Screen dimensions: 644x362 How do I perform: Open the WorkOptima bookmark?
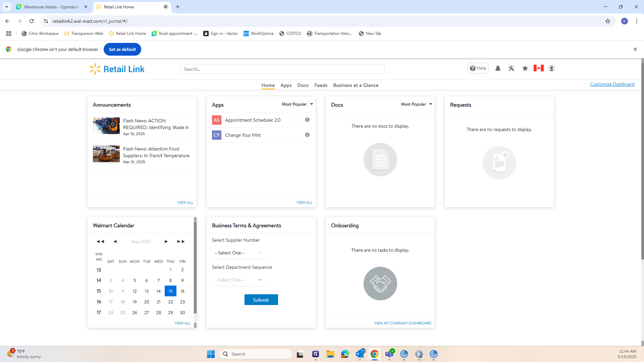point(258,34)
